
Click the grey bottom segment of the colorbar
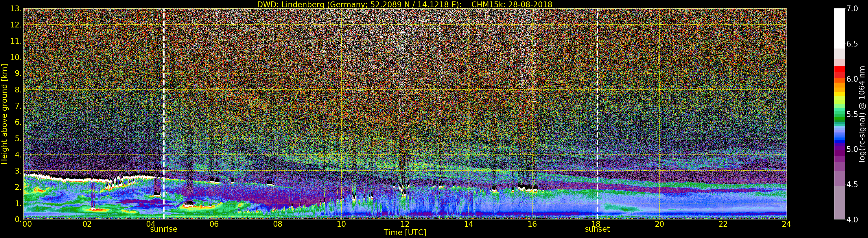[839, 202]
